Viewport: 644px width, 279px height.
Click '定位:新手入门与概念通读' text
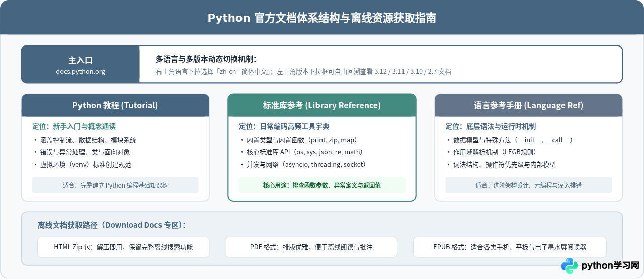[x=74, y=126]
